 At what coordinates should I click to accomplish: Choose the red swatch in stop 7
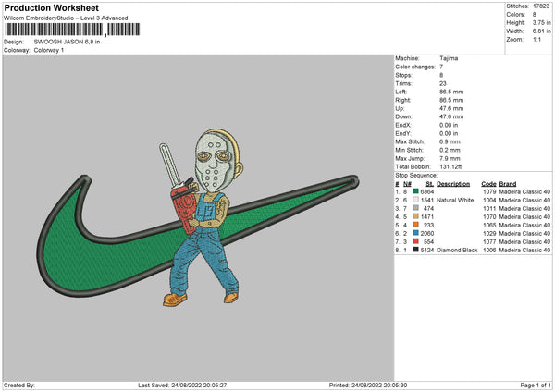[415, 241]
